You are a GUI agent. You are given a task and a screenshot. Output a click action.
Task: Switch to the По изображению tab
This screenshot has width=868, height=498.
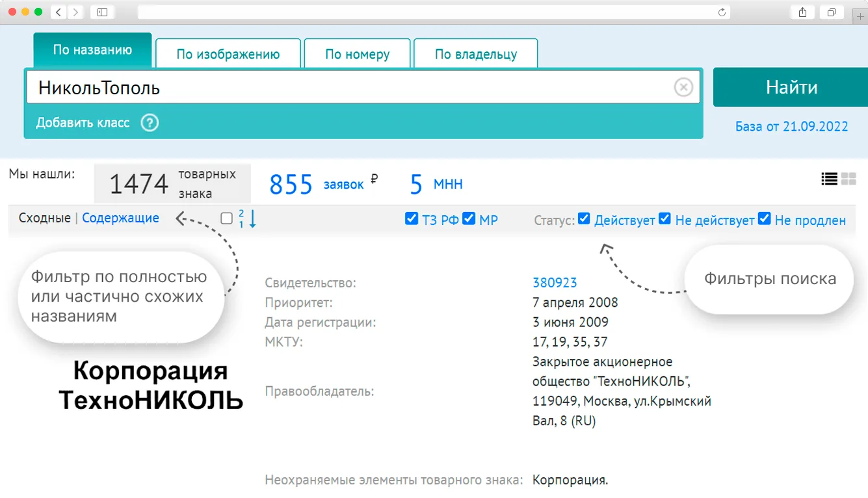pos(228,54)
